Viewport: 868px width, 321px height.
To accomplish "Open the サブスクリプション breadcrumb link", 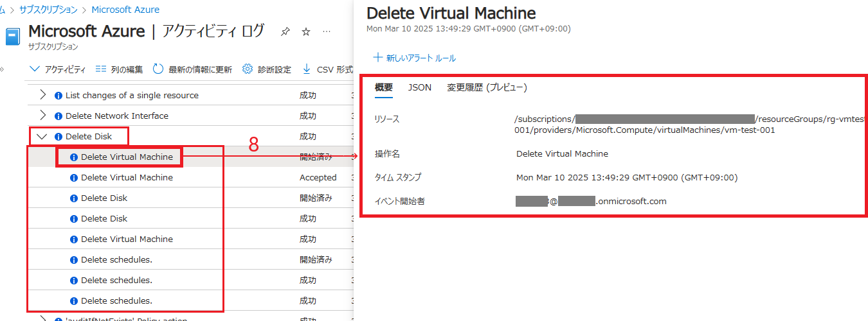I will [48, 10].
